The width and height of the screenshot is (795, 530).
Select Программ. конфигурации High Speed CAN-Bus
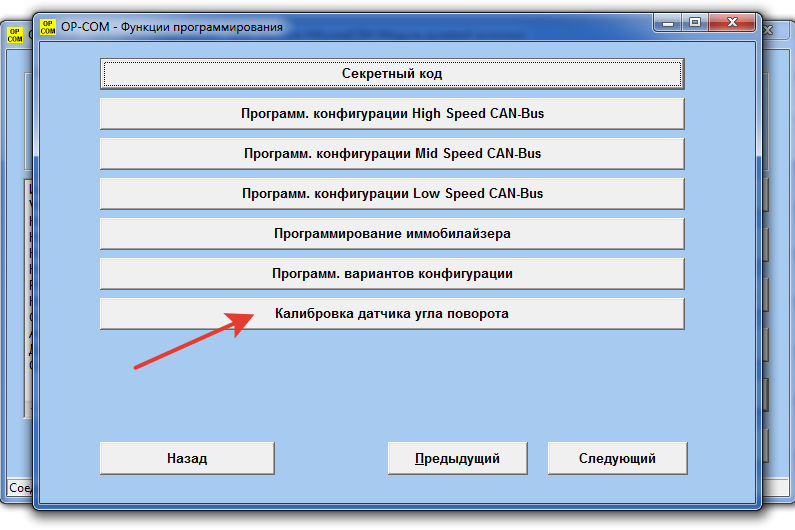tap(392, 114)
